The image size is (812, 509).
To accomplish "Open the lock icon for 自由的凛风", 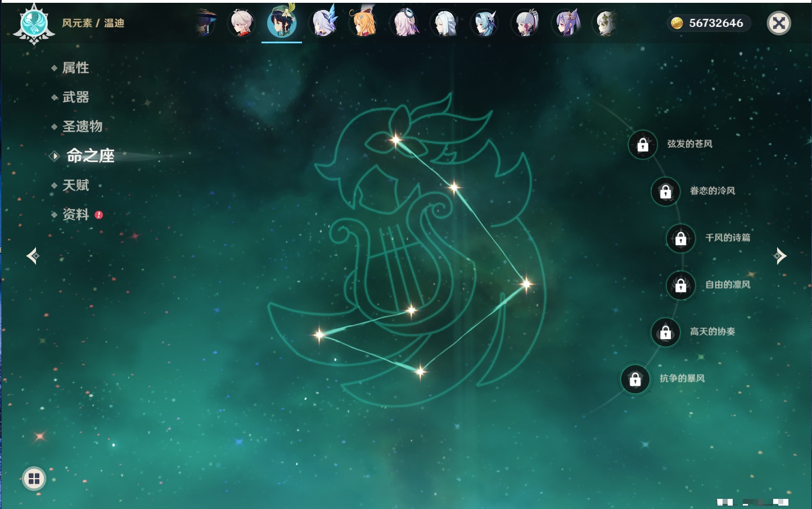I will (681, 285).
